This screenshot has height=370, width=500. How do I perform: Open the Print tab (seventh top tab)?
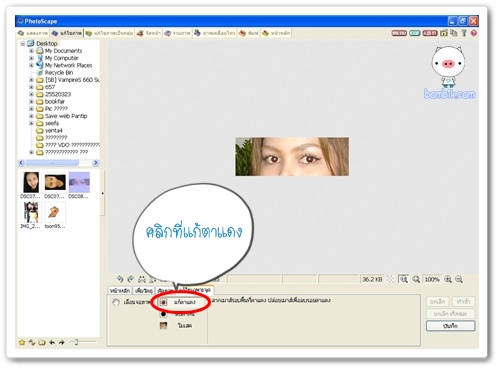click(249, 33)
